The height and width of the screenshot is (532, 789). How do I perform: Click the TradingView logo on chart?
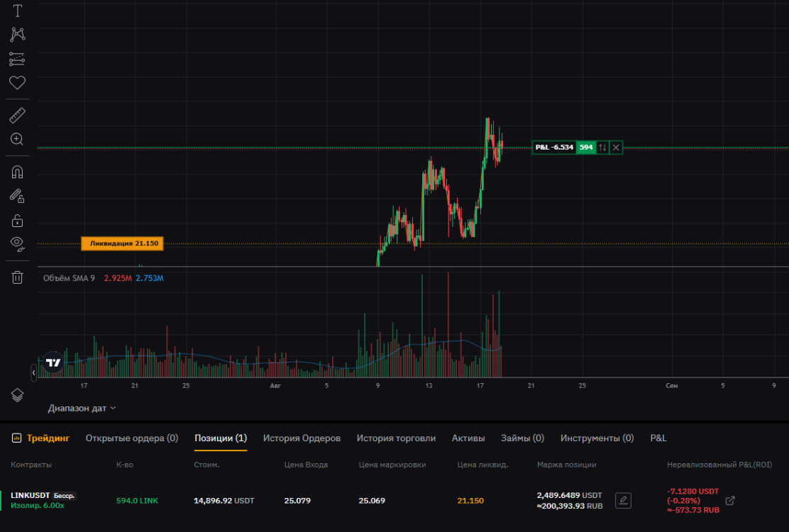pyautogui.click(x=53, y=362)
